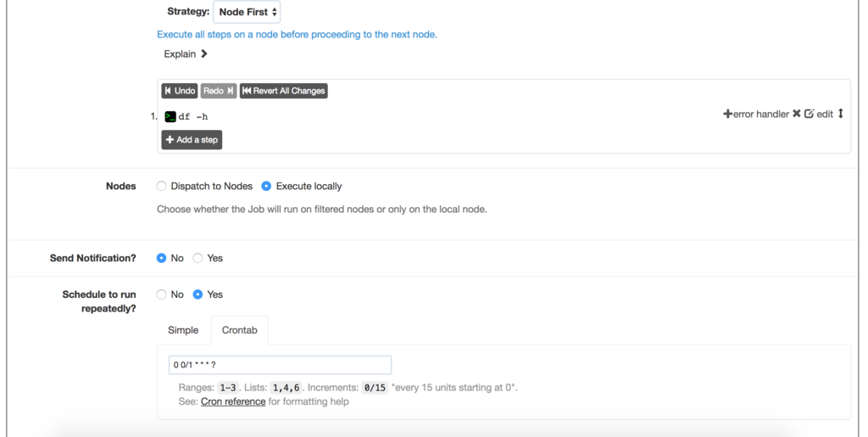This screenshot has width=868, height=437.
Task: Delete the step with the X icon
Action: pyautogui.click(x=797, y=114)
